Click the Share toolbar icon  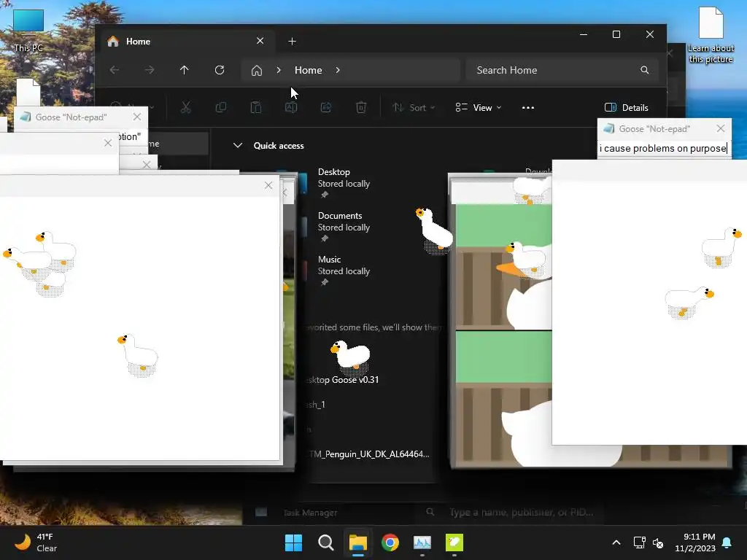(x=326, y=108)
